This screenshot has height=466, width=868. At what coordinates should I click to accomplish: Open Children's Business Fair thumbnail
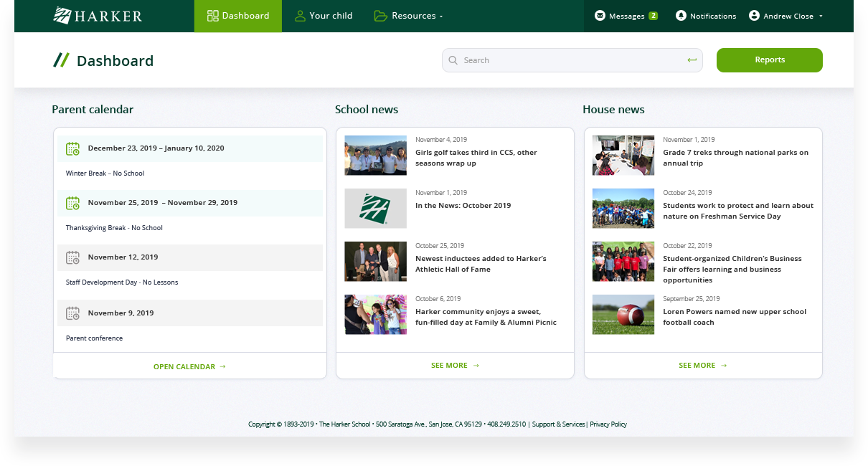[623, 261]
